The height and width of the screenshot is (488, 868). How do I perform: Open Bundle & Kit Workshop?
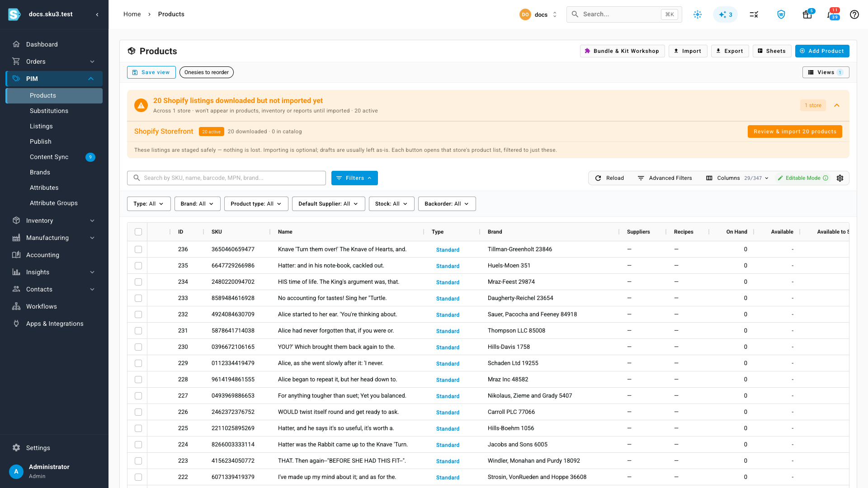(x=622, y=51)
